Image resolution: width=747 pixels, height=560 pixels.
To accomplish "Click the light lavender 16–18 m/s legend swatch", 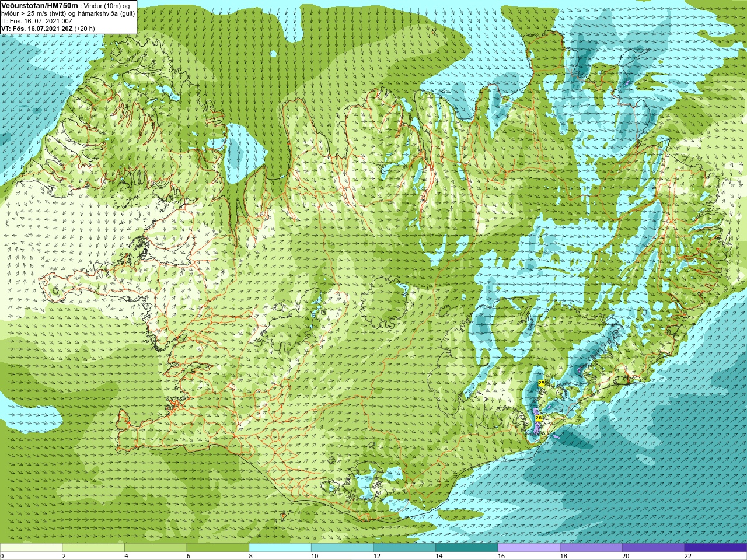I will (529, 548).
